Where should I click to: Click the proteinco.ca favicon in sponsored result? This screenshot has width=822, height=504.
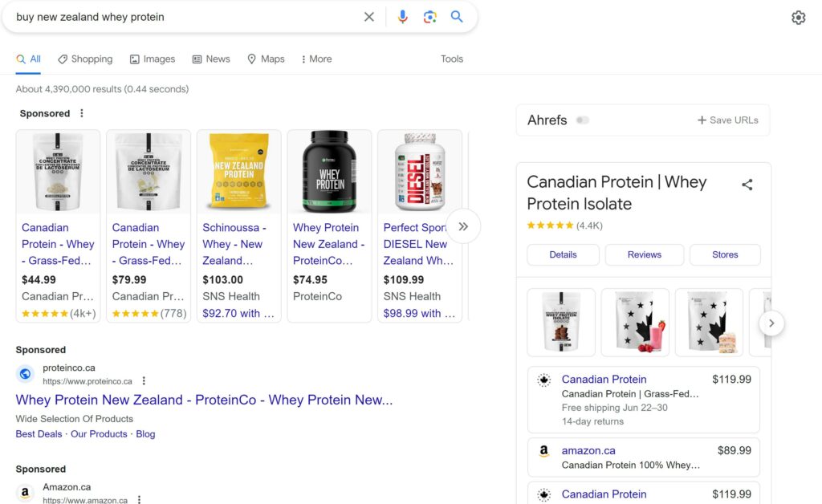point(24,373)
